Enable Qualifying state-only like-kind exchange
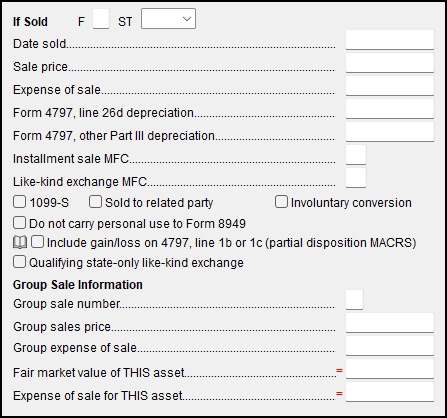 pos(19,262)
